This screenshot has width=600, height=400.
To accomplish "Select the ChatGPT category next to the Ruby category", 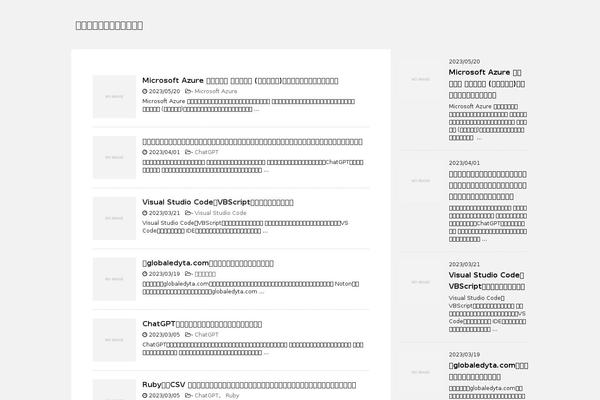I will point(206,396).
